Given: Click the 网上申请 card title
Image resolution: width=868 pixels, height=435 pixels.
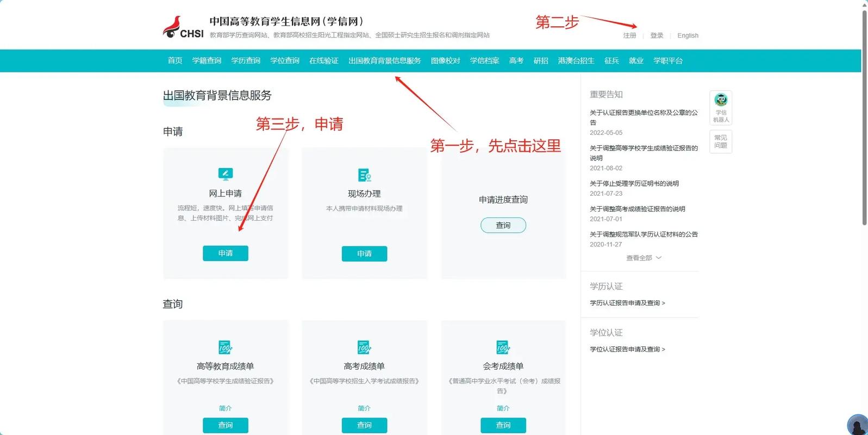Looking at the screenshot, I should 226,194.
